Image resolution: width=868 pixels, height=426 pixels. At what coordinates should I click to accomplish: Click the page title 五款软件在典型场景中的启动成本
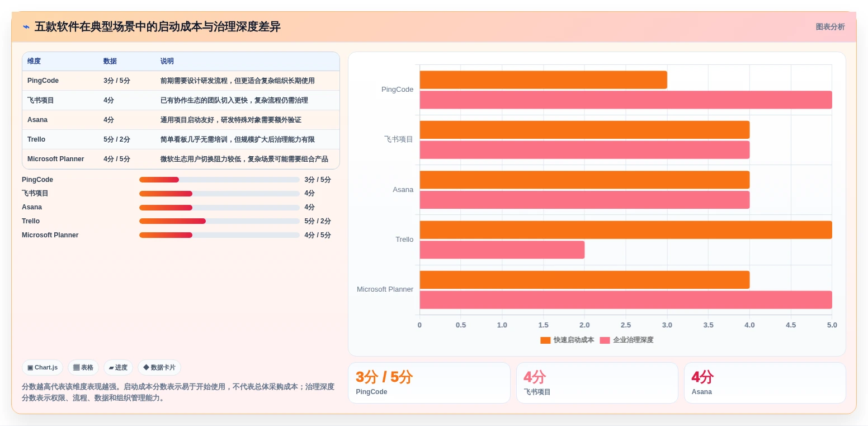tap(157, 27)
